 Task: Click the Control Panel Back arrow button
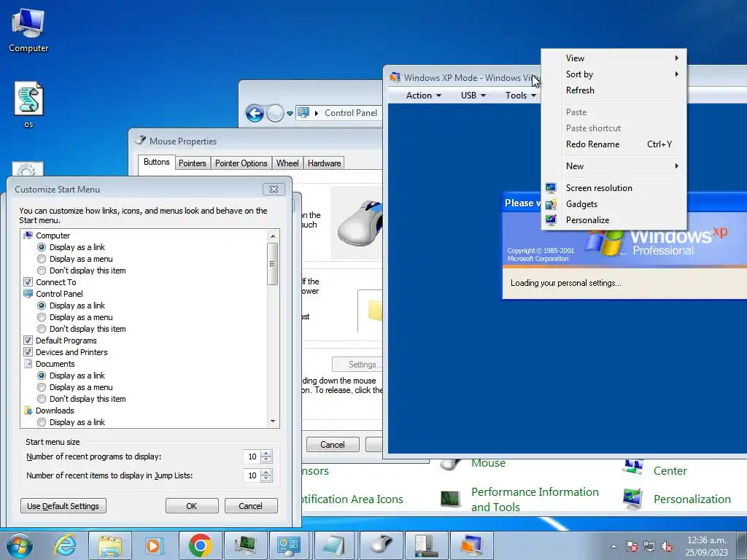pyautogui.click(x=255, y=113)
